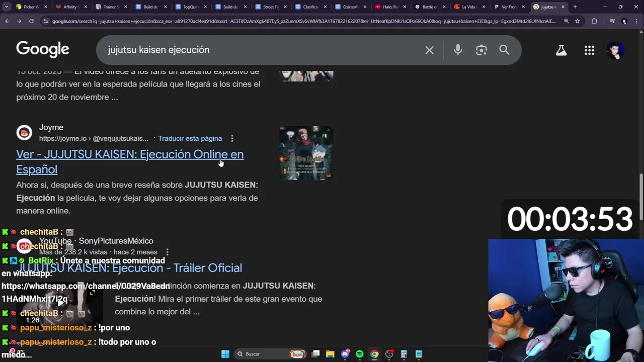
Task: Go back with the browser back arrow
Action: pyautogui.click(x=7, y=21)
